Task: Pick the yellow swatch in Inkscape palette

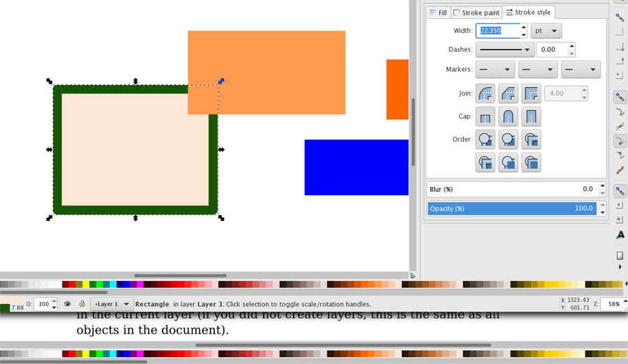Action: [86, 285]
